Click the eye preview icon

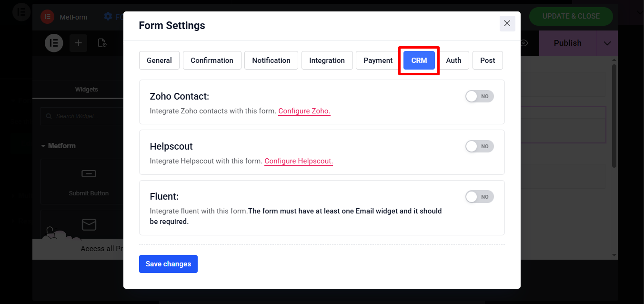click(x=524, y=43)
